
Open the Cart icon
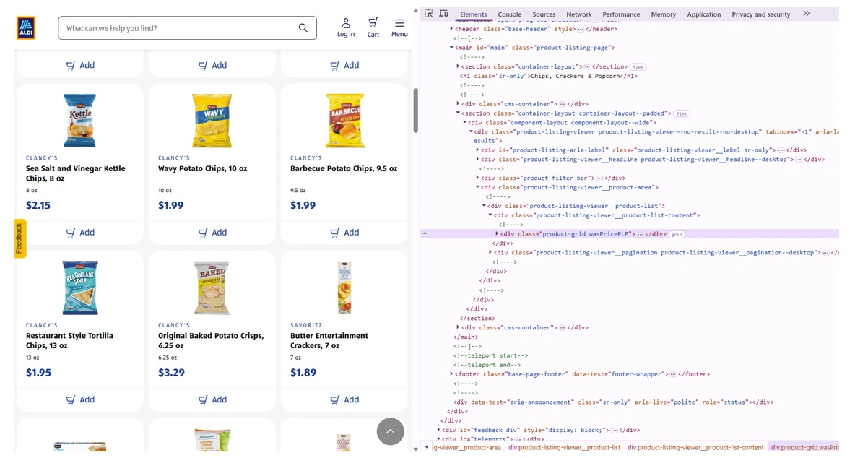click(373, 27)
